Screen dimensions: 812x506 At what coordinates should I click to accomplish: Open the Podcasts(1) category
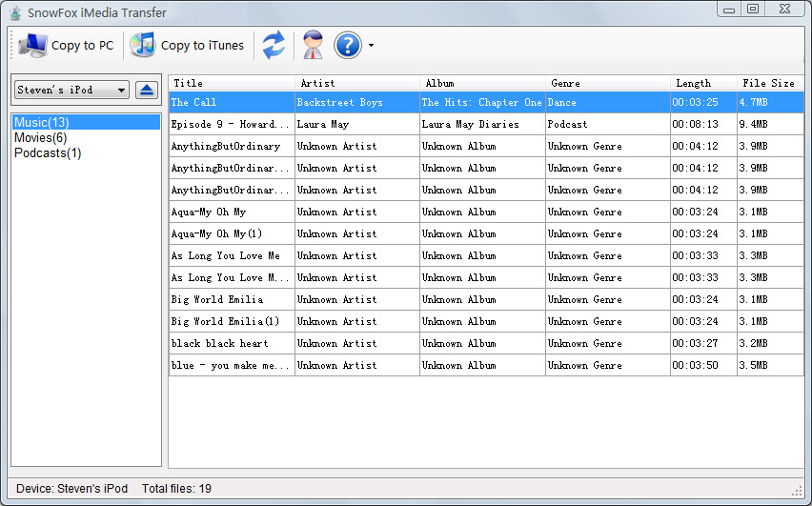[x=48, y=153]
